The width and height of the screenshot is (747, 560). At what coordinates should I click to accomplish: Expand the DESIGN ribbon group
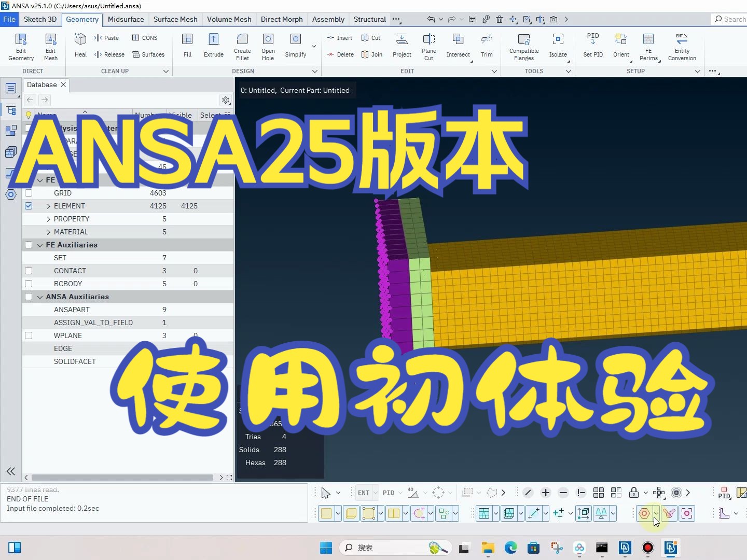[315, 71]
